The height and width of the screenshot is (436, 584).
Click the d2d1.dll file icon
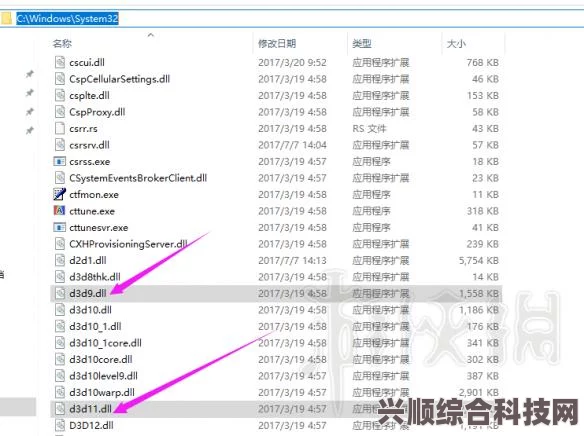point(60,260)
